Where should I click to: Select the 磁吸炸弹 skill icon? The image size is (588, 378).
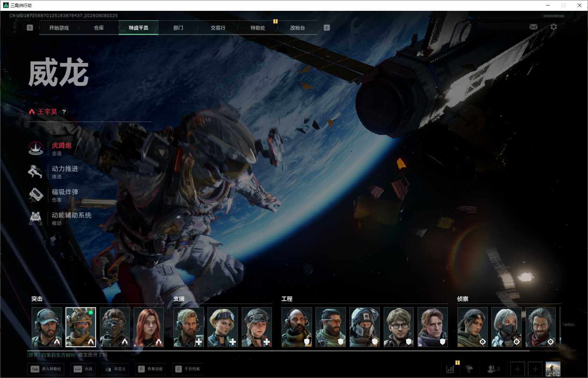point(36,195)
